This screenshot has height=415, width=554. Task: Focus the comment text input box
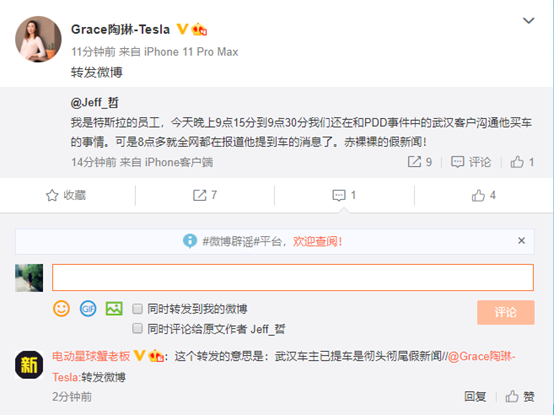pos(293,278)
